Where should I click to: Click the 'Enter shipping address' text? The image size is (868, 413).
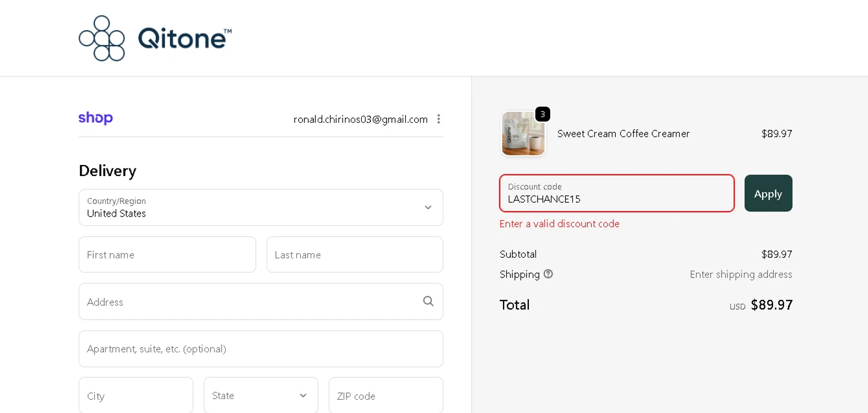[x=741, y=275]
